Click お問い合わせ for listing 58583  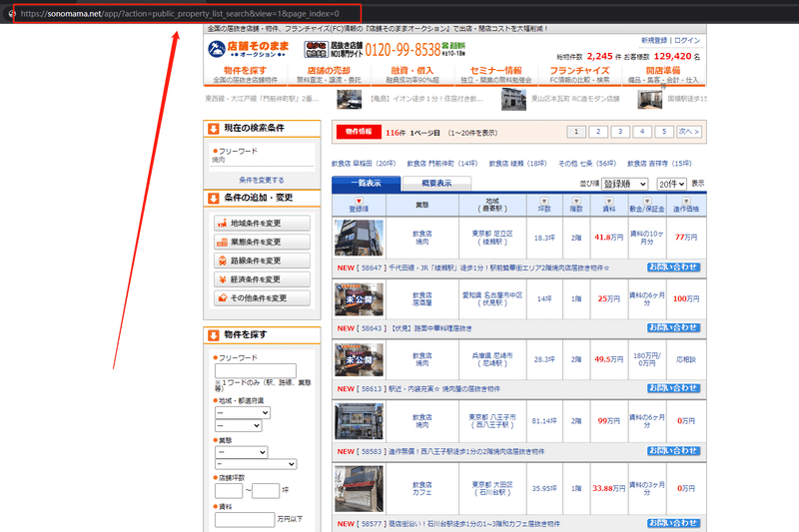click(x=673, y=451)
